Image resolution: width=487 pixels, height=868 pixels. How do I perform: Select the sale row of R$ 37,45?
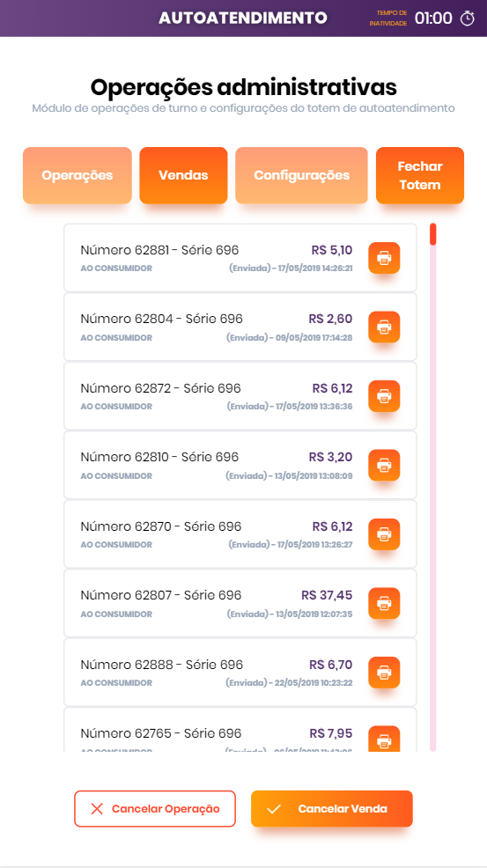[240, 603]
